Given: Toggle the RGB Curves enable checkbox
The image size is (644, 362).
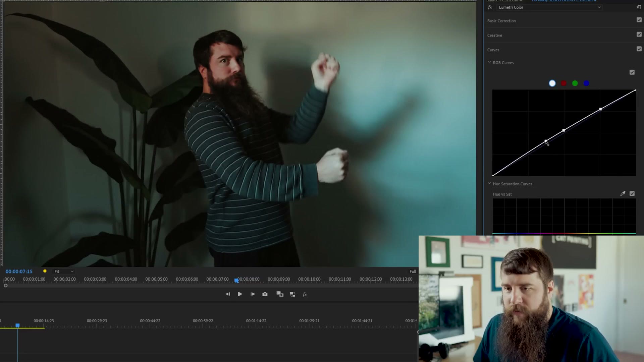Looking at the screenshot, I should 632,72.
